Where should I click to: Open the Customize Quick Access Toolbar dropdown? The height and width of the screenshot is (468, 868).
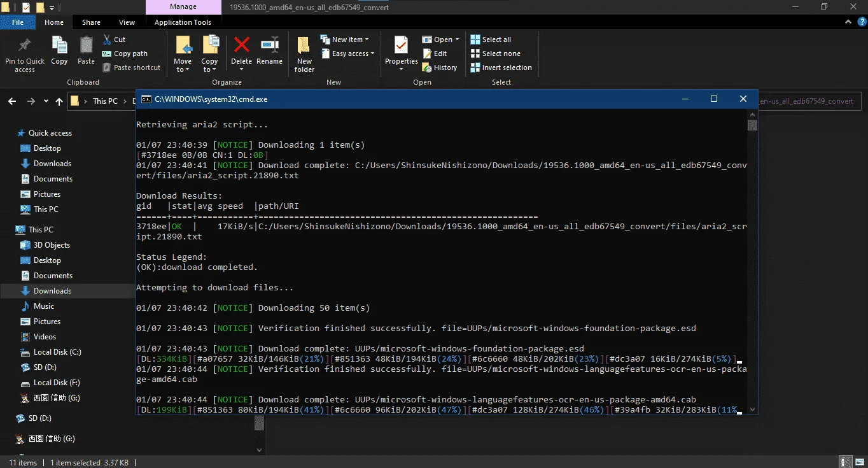pyautogui.click(x=52, y=8)
